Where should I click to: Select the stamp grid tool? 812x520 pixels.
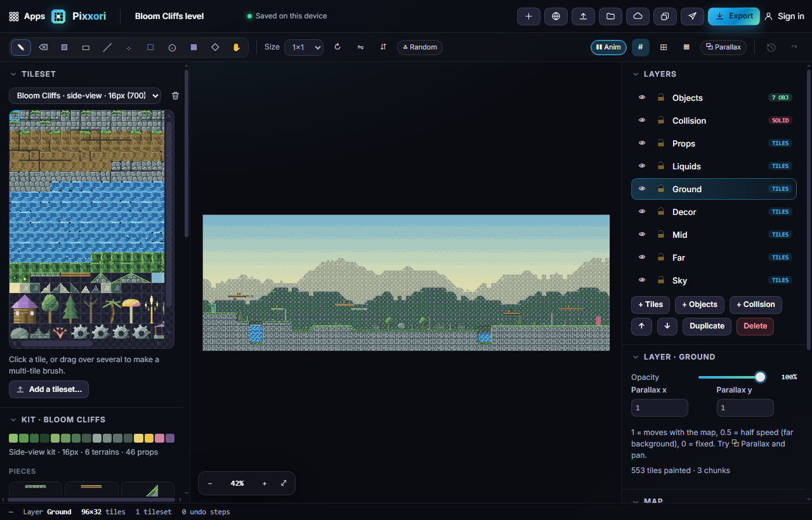point(193,47)
